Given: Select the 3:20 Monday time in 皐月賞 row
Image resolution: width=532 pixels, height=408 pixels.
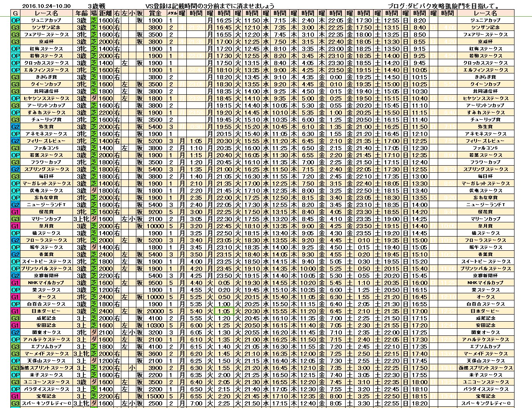Looking at the screenshot, I should pos(196,226).
